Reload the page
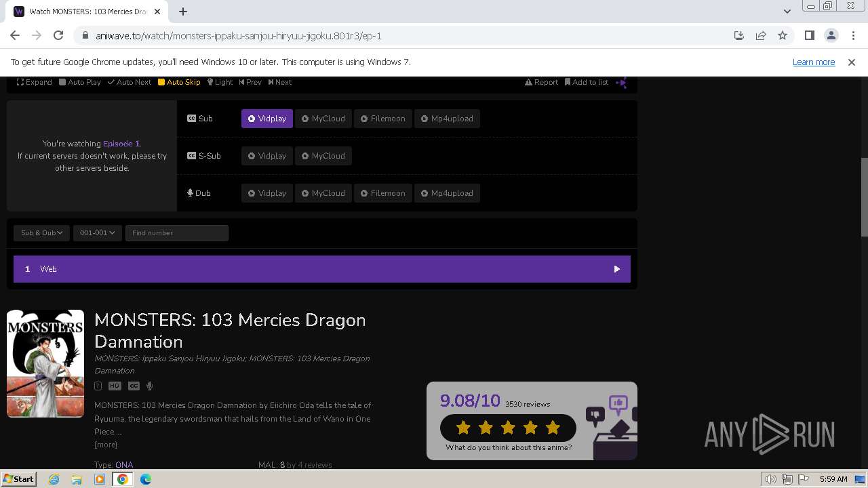The height and width of the screenshot is (488, 868). (58, 36)
